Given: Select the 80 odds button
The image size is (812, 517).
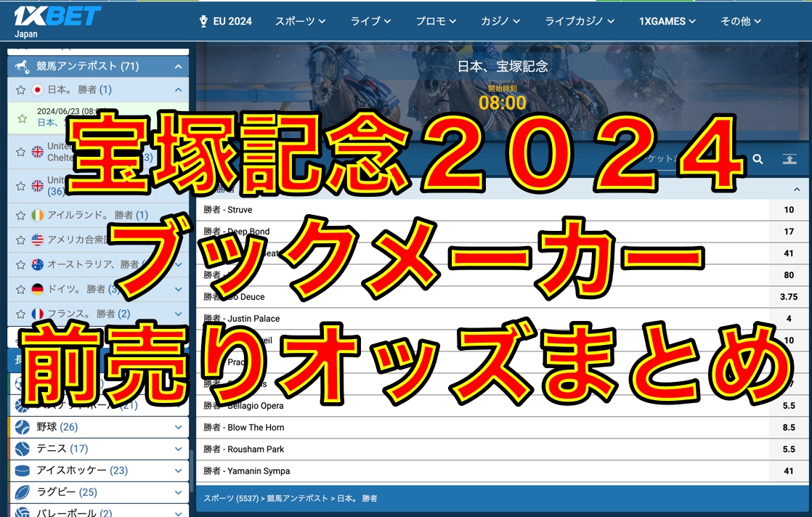Looking at the screenshot, I should tap(789, 274).
